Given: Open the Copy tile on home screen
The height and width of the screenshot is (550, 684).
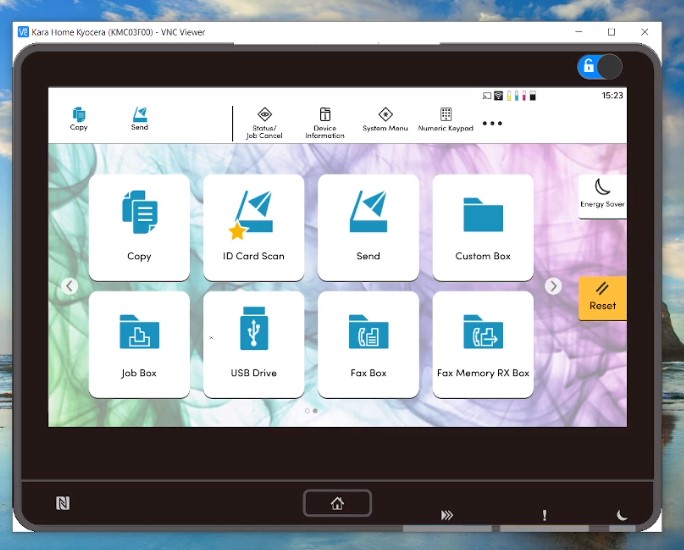Looking at the screenshot, I should pyautogui.click(x=139, y=227).
